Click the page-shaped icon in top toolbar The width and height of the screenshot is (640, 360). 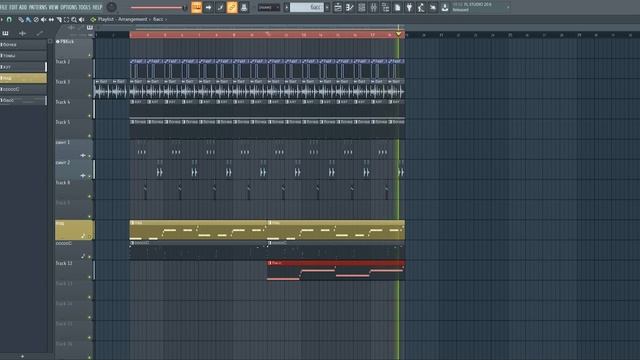click(397, 7)
